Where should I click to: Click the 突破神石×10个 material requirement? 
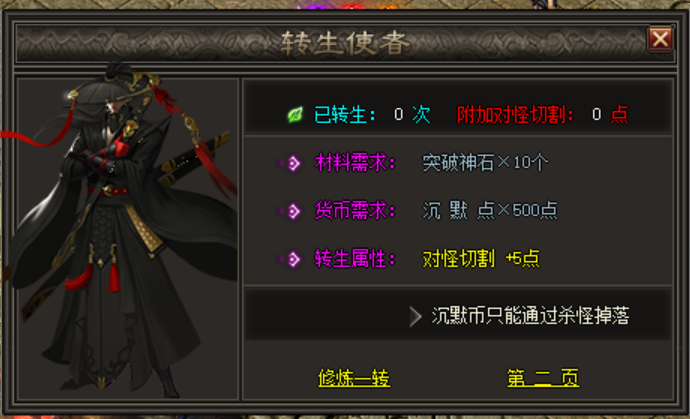(x=485, y=163)
